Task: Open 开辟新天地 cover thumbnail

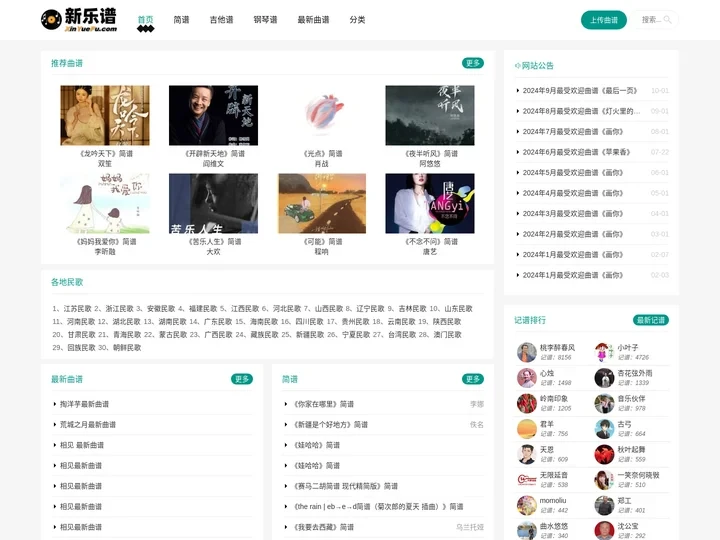Action: pyautogui.click(x=214, y=115)
